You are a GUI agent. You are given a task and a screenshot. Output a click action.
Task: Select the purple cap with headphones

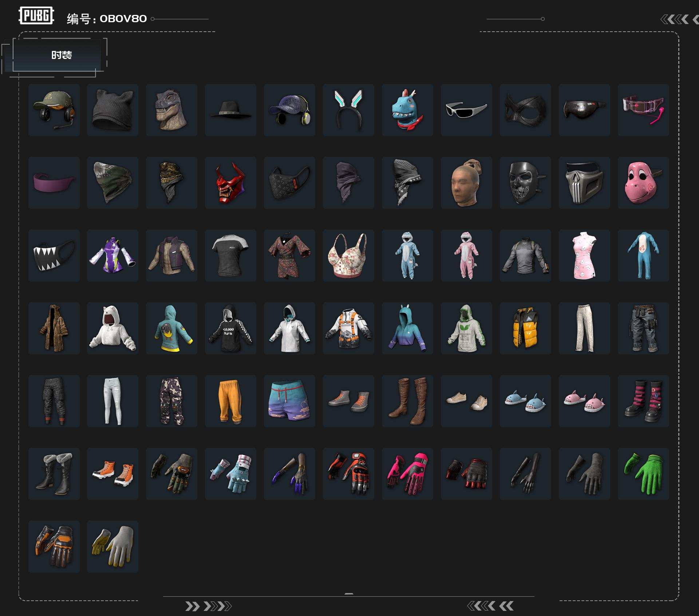289,110
